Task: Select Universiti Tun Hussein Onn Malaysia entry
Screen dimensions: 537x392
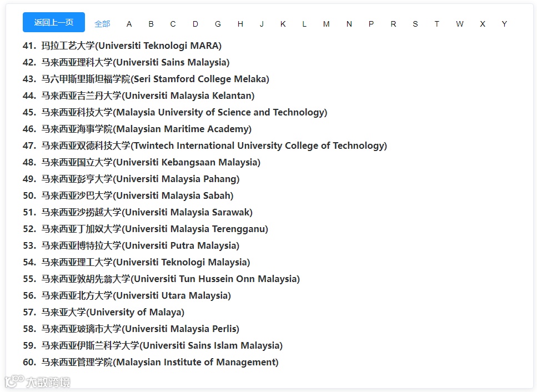Action: 161,279
